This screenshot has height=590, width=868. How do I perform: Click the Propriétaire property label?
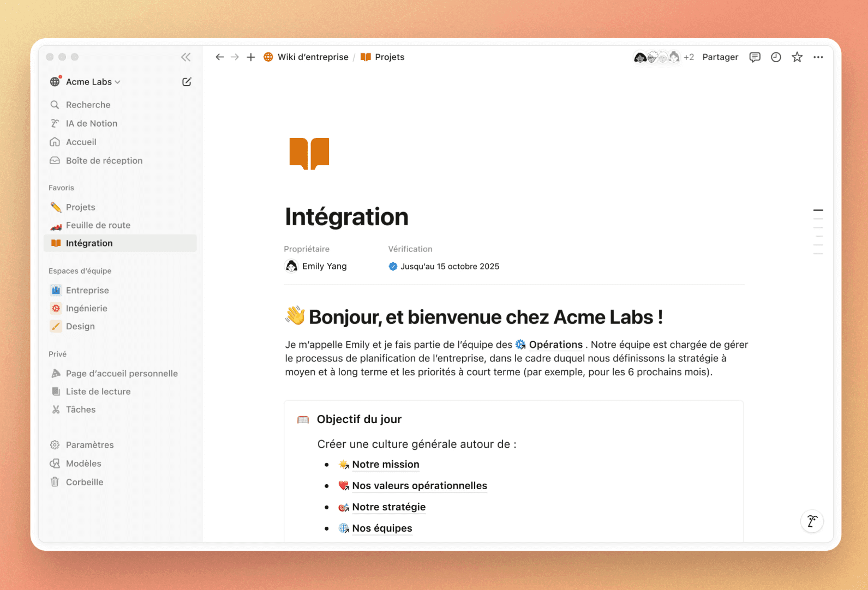click(x=307, y=249)
